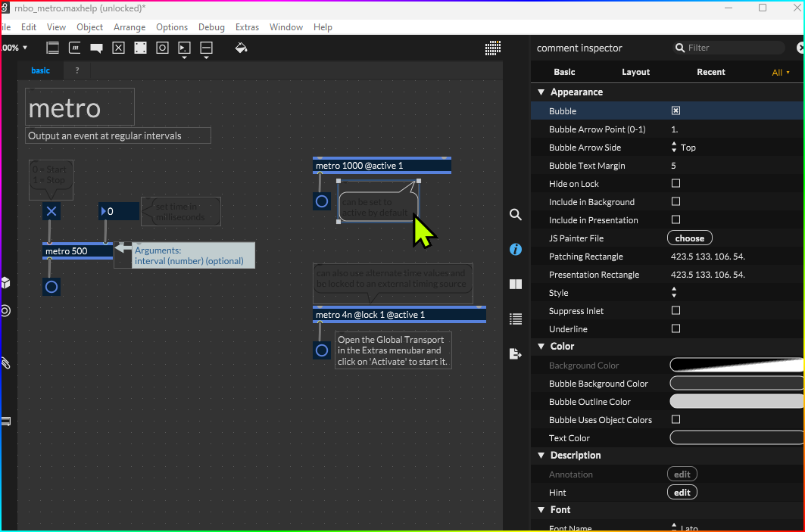This screenshot has width=805, height=532.
Task: Click the inspector Filter search field
Action: [729, 48]
